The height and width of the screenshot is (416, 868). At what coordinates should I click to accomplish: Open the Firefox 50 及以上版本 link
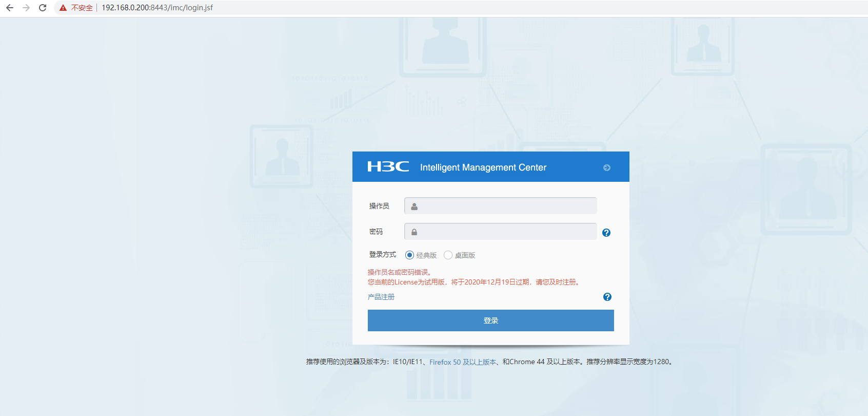(463, 362)
